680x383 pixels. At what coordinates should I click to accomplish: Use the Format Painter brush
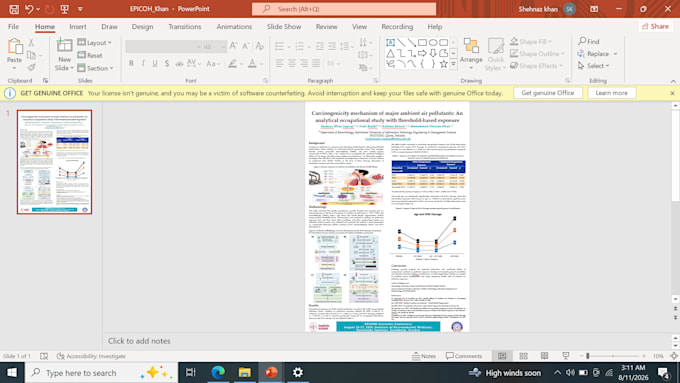pyautogui.click(x=31, y=67)
